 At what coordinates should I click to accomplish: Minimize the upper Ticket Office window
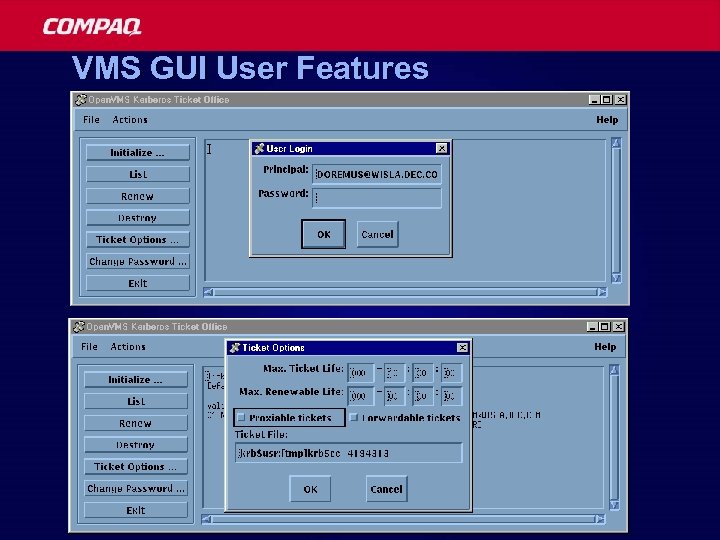(595, 100)
